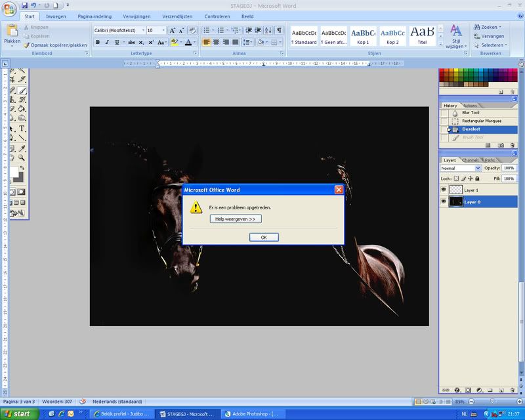Apply superscript formatting

(x=151, y=42)
